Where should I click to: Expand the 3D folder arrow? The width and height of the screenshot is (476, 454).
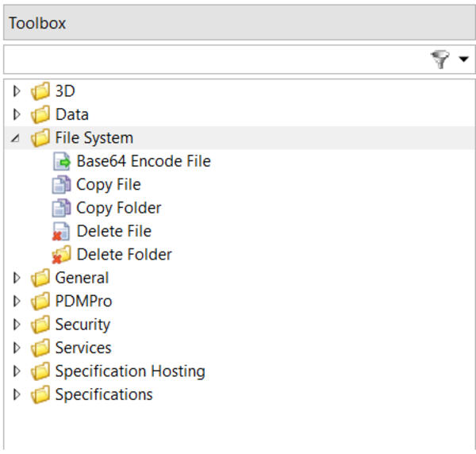coord(17,91)
